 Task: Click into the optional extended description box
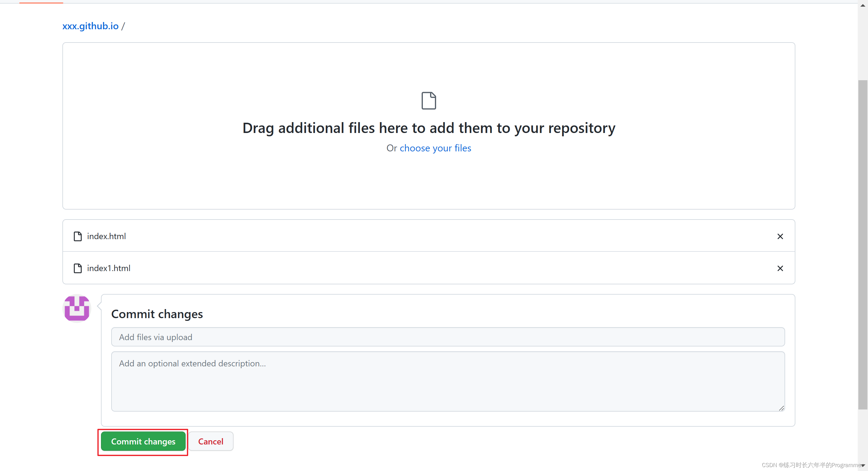click(x=448, y=381)
